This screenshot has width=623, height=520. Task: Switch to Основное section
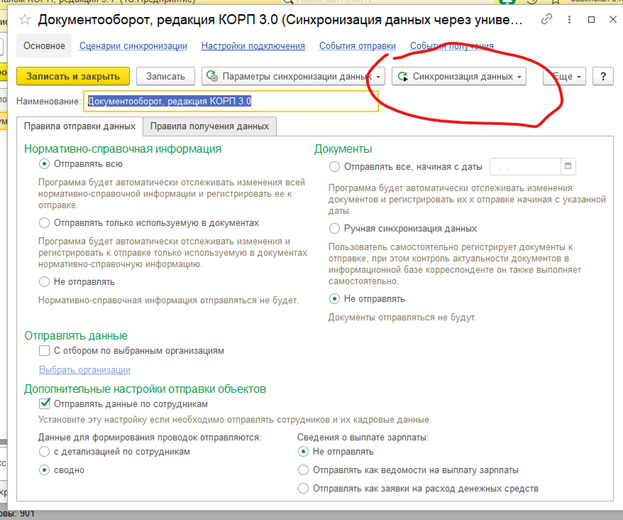tap(44, 46)
